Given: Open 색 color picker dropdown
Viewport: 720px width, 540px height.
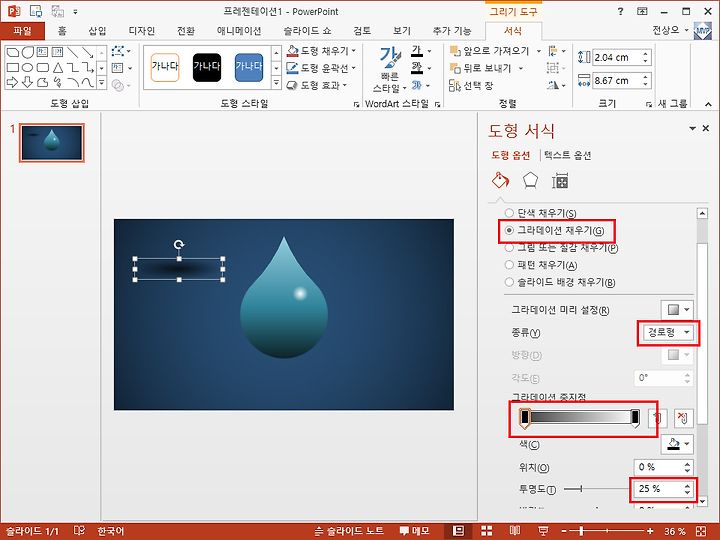Looking at the screenshot, I should pos(677,444).
